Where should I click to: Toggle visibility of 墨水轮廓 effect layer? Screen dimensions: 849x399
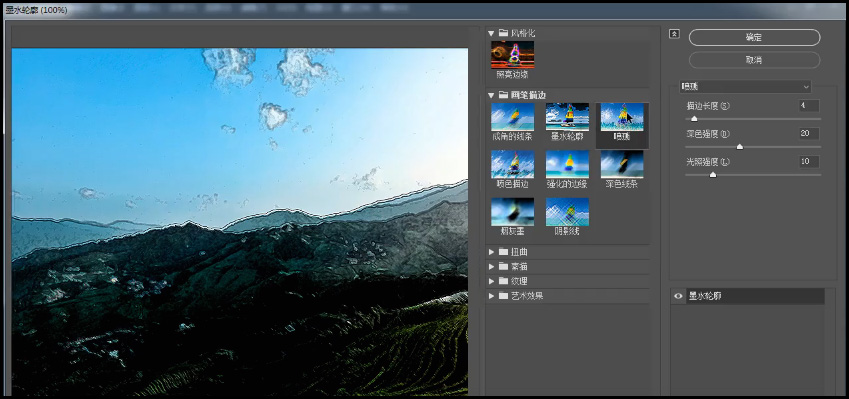678,296
